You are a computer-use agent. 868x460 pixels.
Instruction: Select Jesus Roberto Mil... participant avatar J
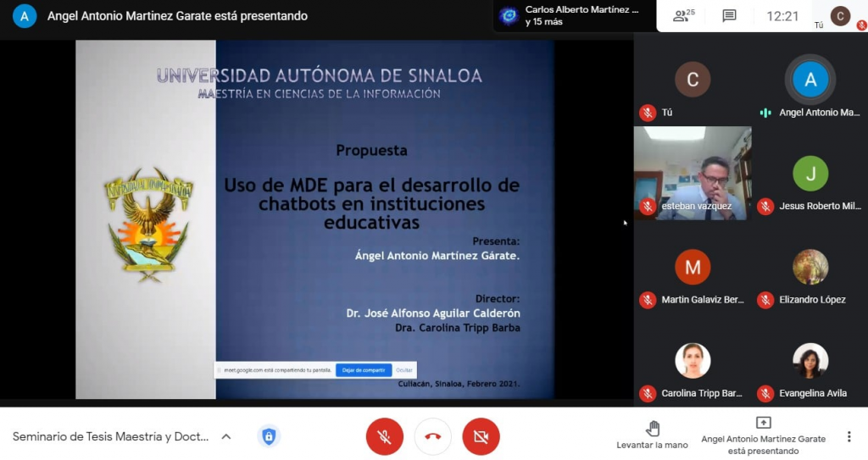coord(810,174)
